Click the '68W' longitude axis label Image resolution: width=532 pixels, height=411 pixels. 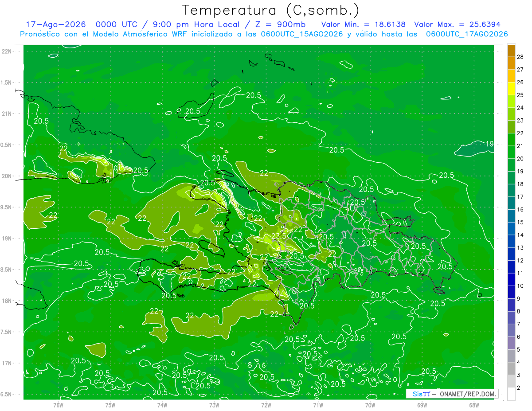click(474, 405)
